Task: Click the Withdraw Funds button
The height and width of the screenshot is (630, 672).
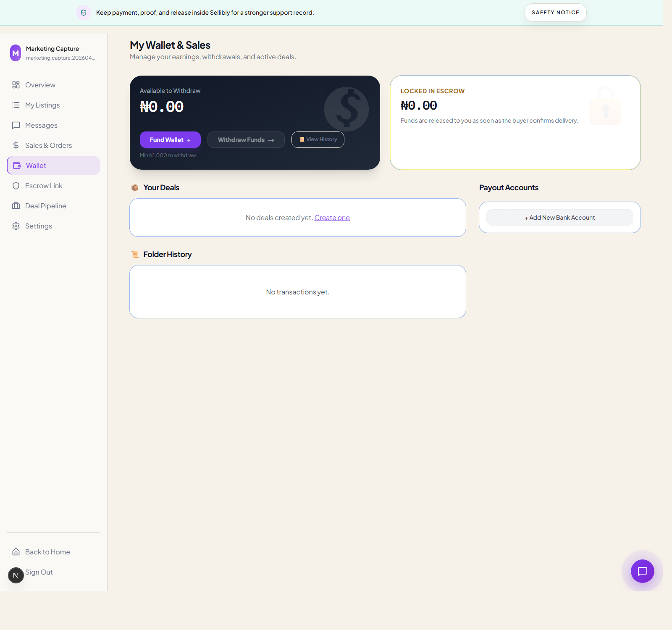Action: point(246,140)
